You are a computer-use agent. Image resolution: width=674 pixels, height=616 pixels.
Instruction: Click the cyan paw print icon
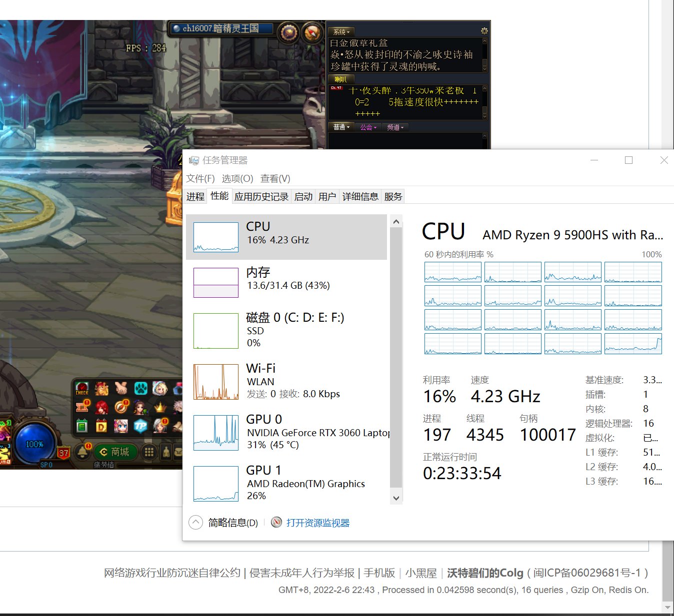(141, 388)
